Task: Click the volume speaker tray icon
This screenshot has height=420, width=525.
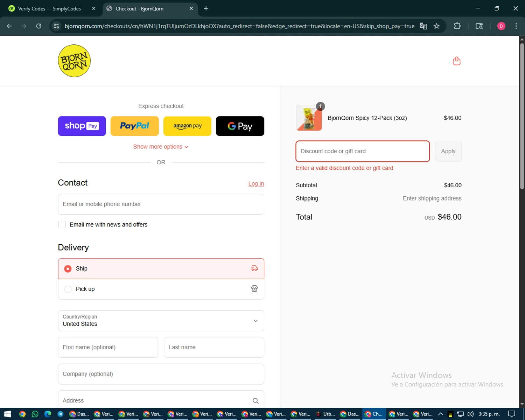Action: (x=470, y=414)
